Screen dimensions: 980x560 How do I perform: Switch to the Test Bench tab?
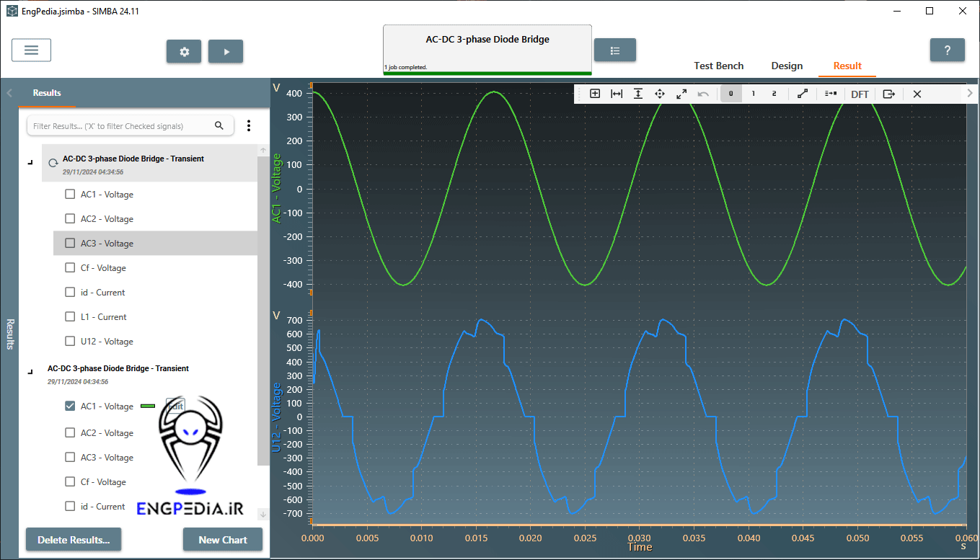click(718, 66)
